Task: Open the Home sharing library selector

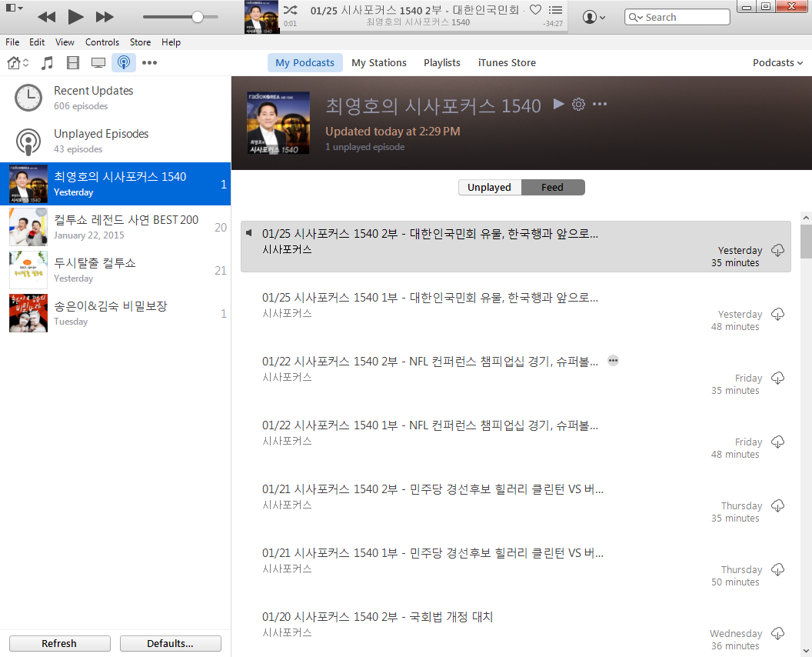Action: pos(18,62)
